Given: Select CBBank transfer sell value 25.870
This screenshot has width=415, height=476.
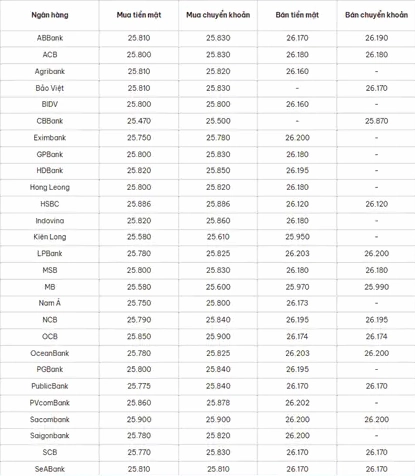Looking at the screenshot, I should pos(376,121).
